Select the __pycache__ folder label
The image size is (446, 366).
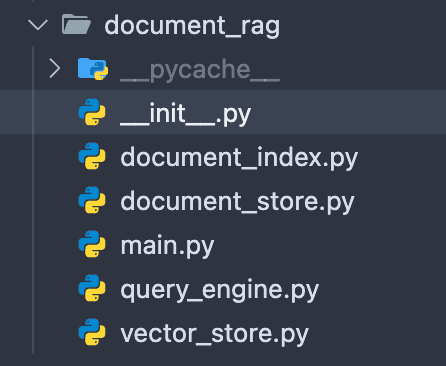[x=200, y=70]
